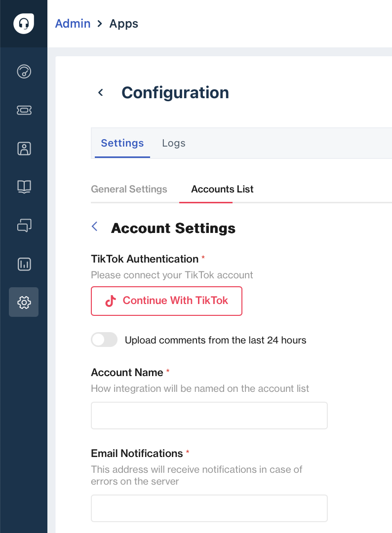Viewport: 392px width, 533px height.
Task: Switch to the Settings tab
Action: pyautogui.click(x=122, y=143)
